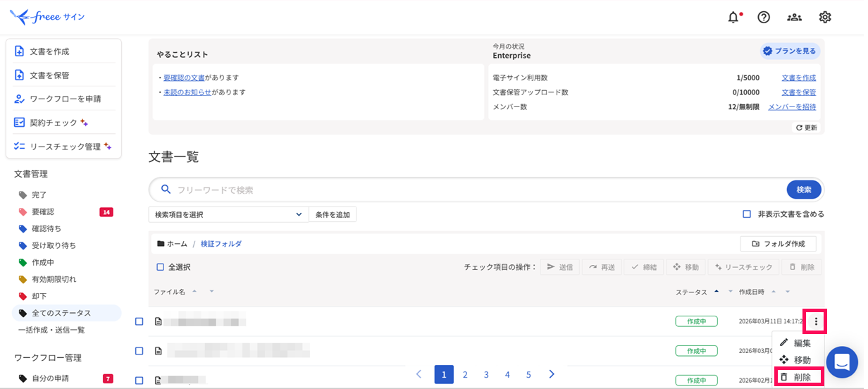Choose 移動 from the row context menu
This screenshot has width=868, height=389.
click(798, 360)
